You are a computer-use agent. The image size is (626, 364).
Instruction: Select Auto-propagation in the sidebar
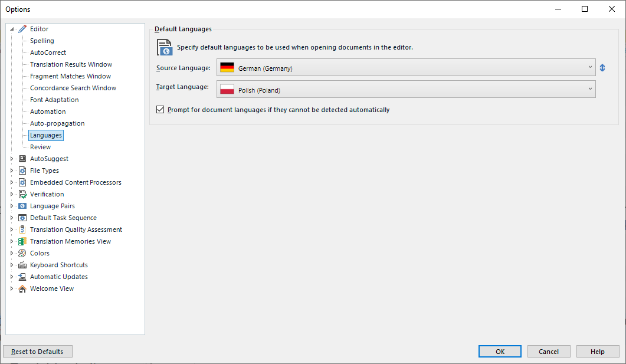coord(57,123)
